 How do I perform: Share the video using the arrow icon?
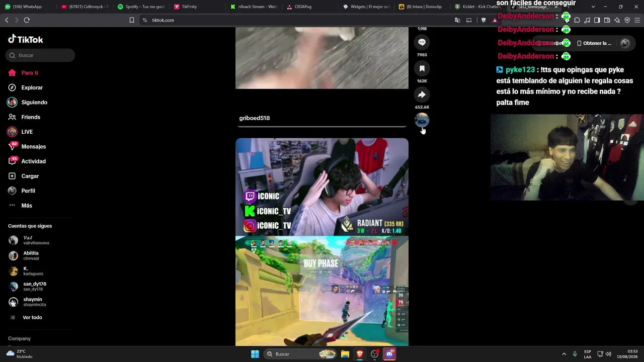click(x=422, y=95)
